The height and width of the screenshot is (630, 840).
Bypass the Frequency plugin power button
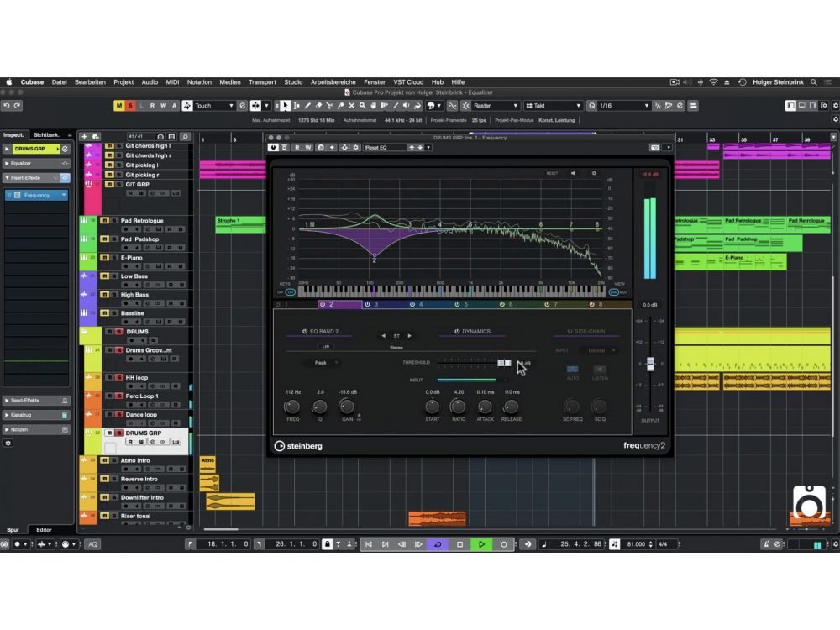point(273,147)
